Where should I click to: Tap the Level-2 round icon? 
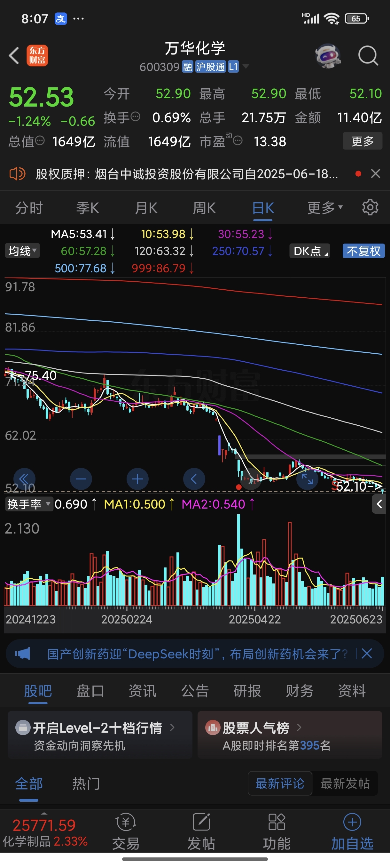pos(23,728)
